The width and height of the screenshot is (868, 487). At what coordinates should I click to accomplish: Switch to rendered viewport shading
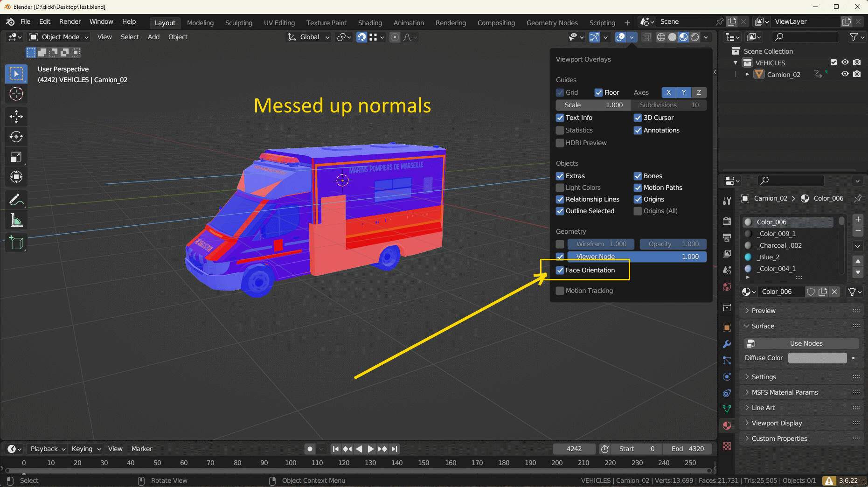(695, 37)
